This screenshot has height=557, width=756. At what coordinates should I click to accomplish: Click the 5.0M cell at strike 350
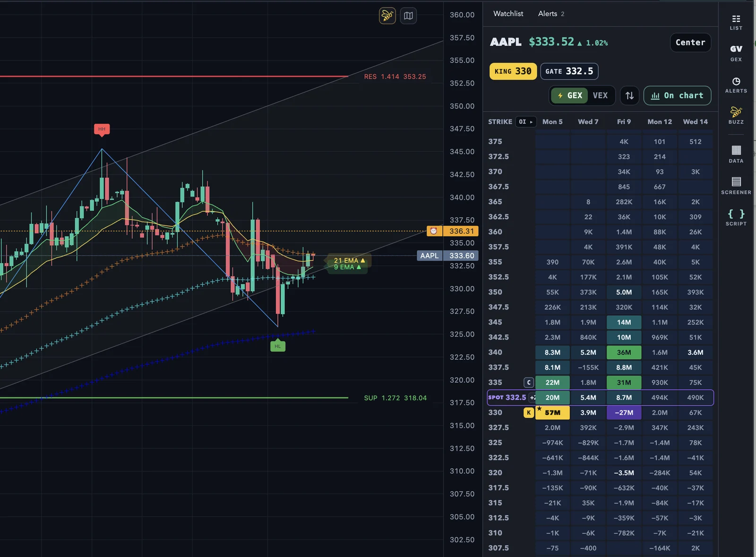[624, 292]
